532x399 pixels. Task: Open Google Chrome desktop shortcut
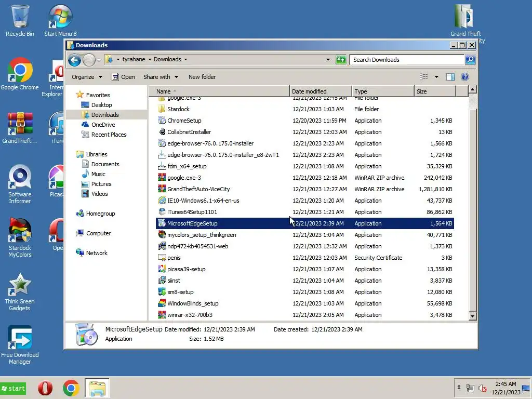pyautogui.click(x=20, y=74)
